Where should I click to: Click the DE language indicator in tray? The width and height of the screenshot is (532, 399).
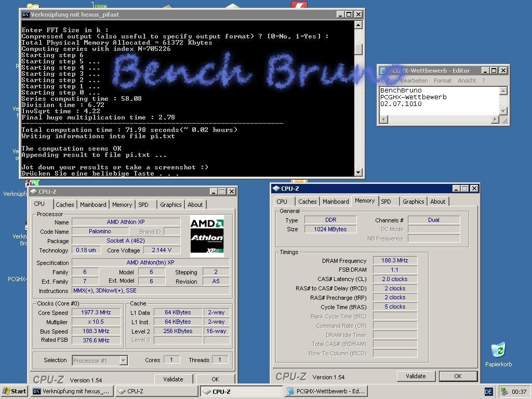pyautogui.click(x=488, y=392)
